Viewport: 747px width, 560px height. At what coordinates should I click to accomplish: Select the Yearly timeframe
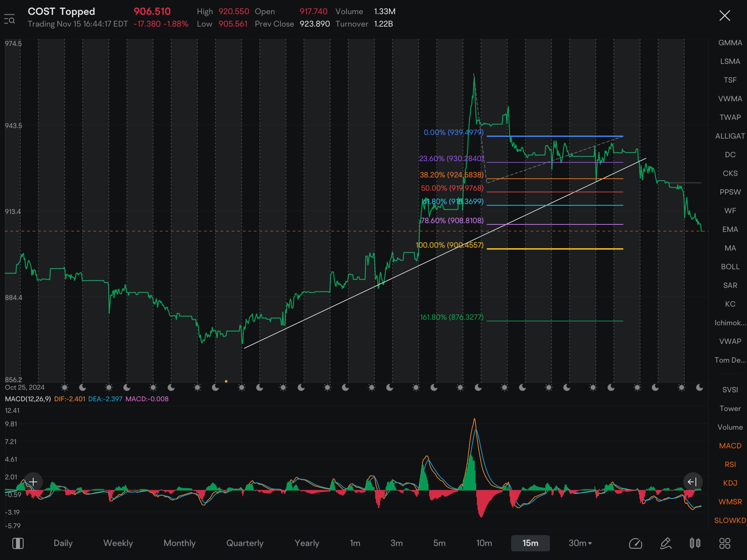pyautogui.click(x=307, y=543)
